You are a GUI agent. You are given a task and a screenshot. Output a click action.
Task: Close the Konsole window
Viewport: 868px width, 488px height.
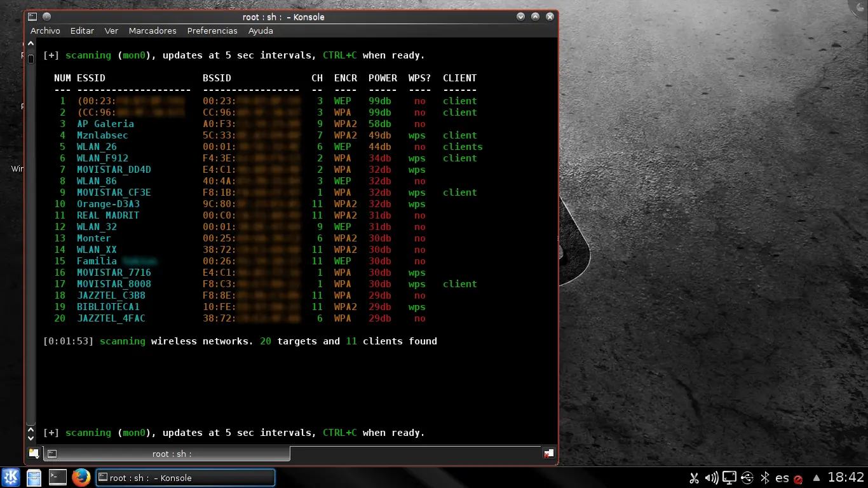550,17
